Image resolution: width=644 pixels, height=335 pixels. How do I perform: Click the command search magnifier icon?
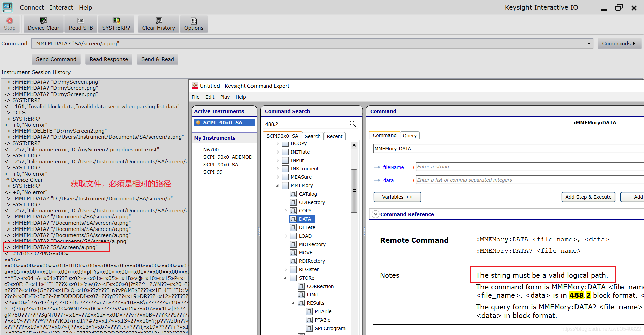pyautogui.click(x=353, y=124)
